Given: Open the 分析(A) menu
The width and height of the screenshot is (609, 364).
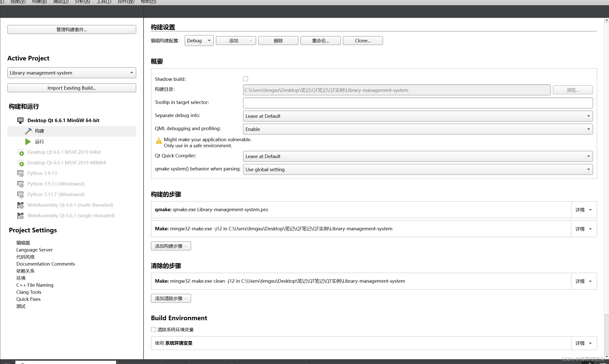Looking at the screenshot, I should point(82,2).
